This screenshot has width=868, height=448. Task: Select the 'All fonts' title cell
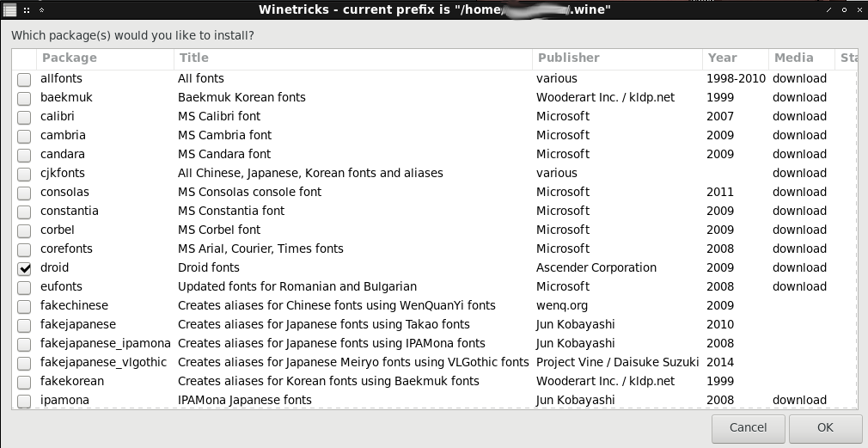[x=201, y=78]
